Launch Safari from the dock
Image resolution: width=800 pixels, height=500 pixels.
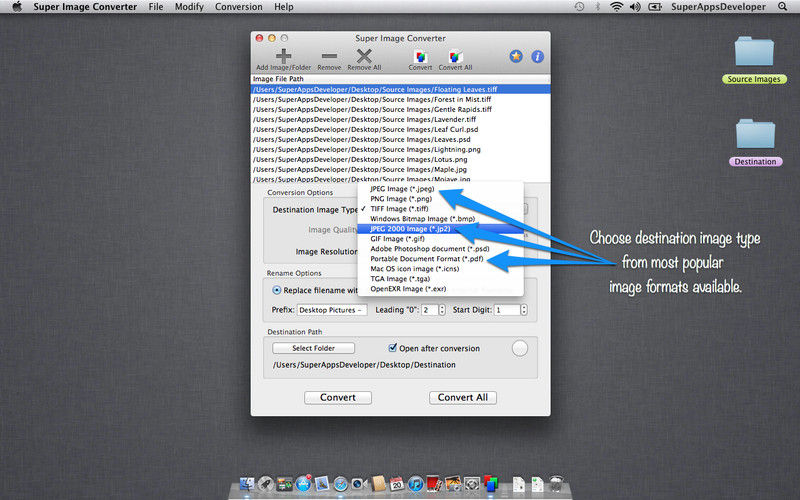(341, 484)
